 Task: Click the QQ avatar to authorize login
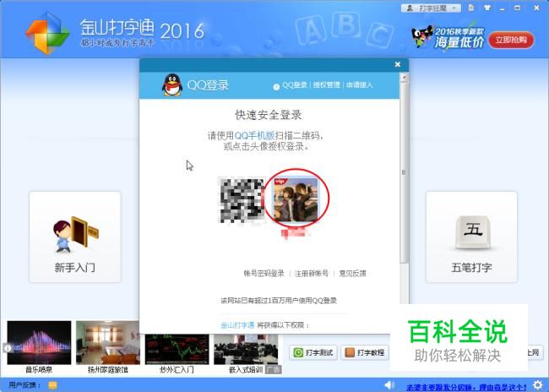tap(296, 199)
